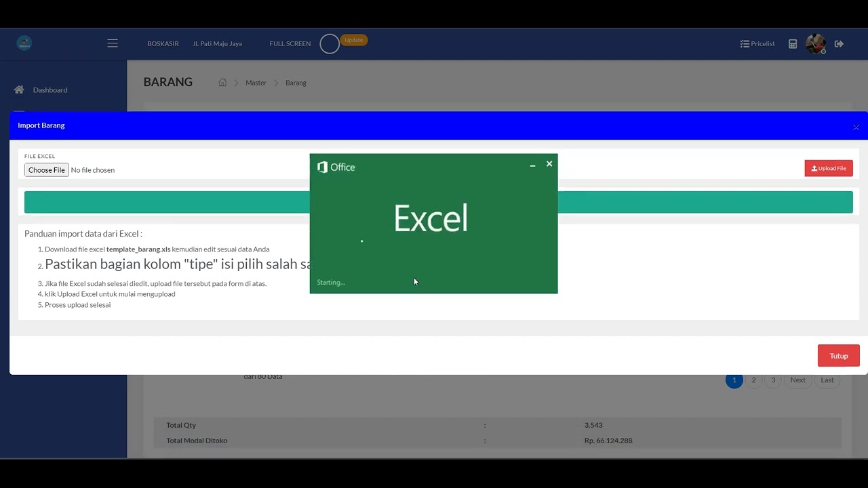Click the BARANG page heading

coord(168,82)
